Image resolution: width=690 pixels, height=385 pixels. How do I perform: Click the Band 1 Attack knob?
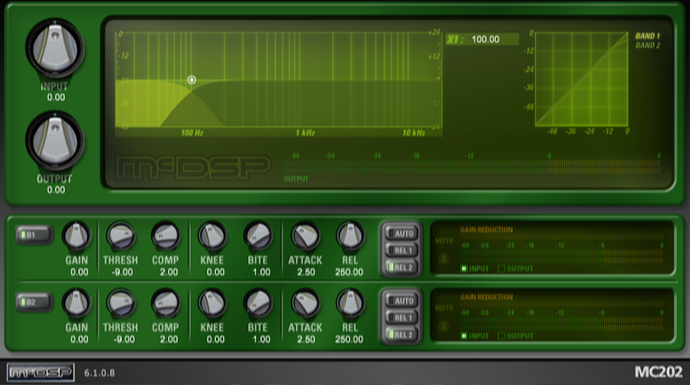coord(305,235)
